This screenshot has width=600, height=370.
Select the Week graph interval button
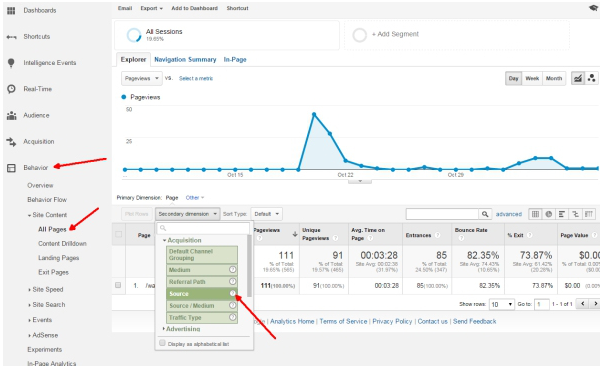coord(532,78)
